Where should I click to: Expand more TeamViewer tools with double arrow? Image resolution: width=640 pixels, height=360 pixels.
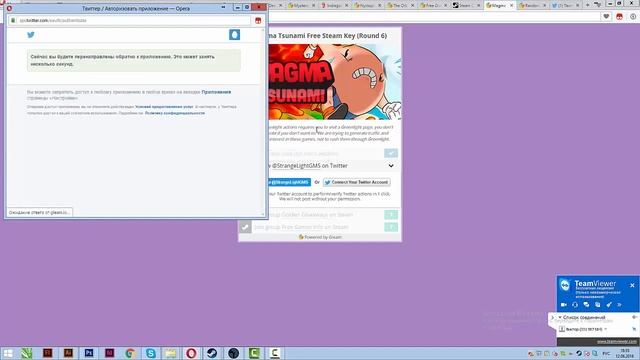(620, 305)
